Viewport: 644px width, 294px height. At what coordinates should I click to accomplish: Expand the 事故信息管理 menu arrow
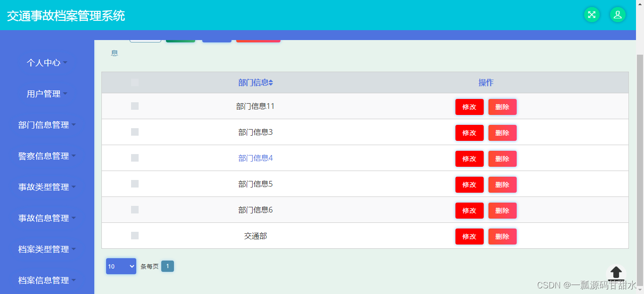pyautogui.click(x=74, y=218)
